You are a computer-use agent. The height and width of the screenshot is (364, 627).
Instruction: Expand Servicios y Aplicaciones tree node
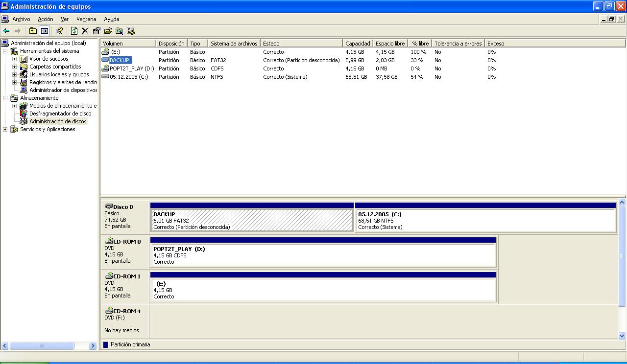coord(5,129)
